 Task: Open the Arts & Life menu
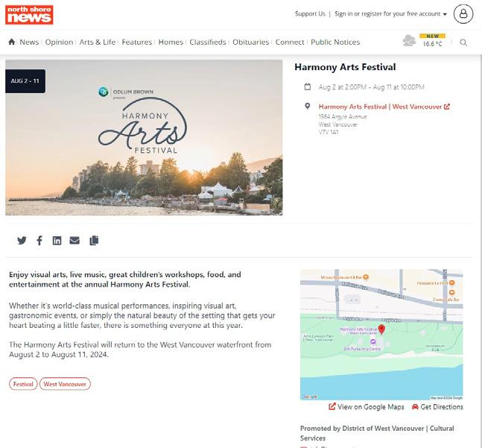(x=98, y=42)
